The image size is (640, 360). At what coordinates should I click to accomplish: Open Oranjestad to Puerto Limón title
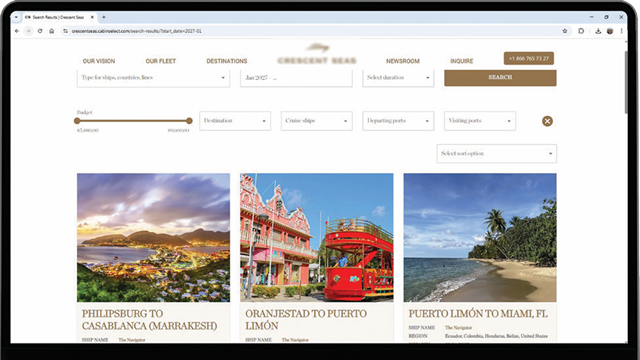coord(306,320)
